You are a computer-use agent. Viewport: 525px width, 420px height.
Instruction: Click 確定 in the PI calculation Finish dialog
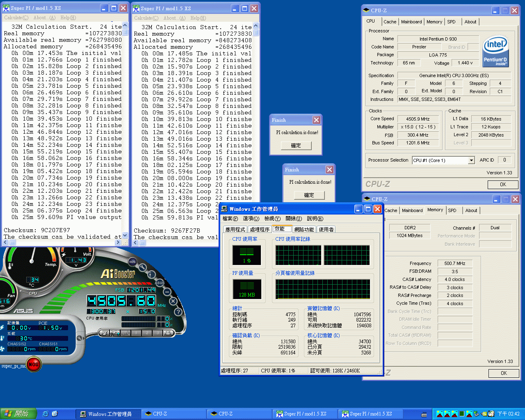(296, 146)
